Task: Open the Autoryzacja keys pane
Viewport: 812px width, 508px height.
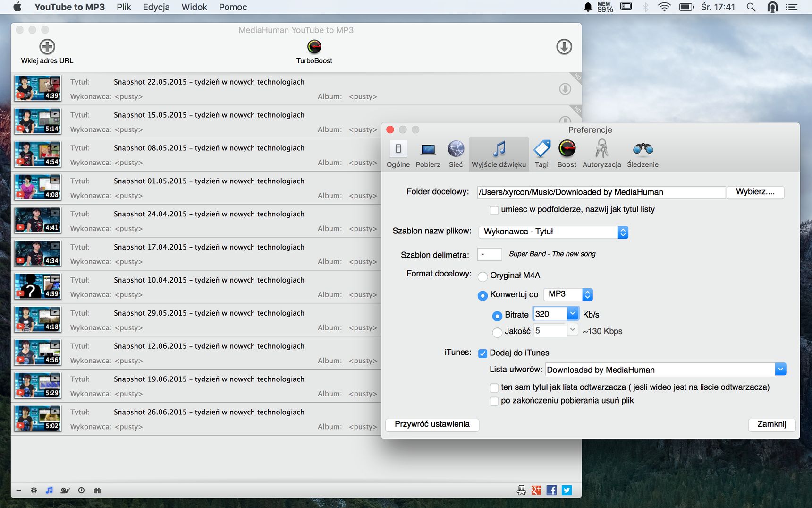Action: coord(601,154)
